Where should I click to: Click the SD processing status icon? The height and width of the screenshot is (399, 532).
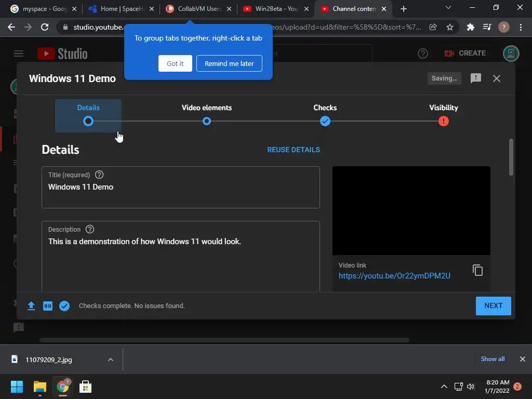48,305
